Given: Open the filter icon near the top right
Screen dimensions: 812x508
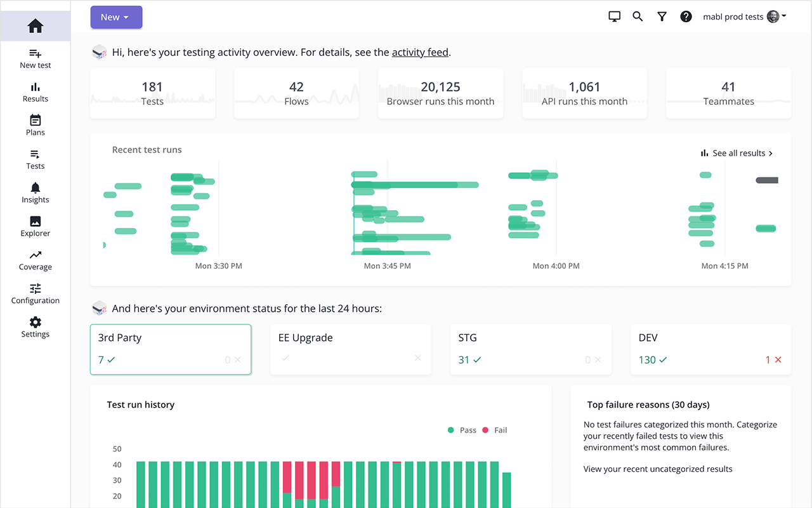Looking at the screenshot, I should point(662,17).
